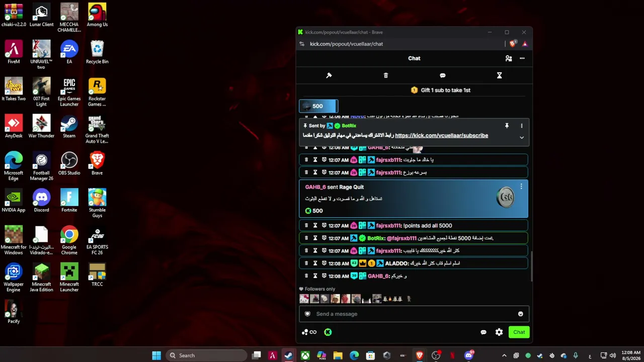This screenshot has height=362, width=644.
Task: Open fajrsxb111's profile from the points command
Action: [x=388, y=226]
